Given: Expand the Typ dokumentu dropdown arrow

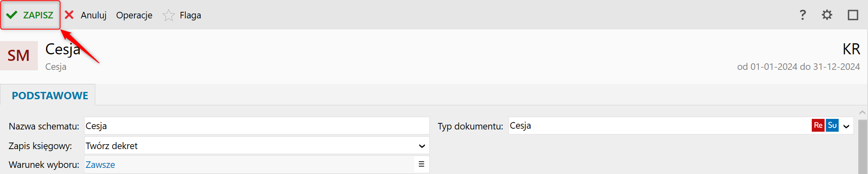Looking at the screenshot, I should [846, 126].
